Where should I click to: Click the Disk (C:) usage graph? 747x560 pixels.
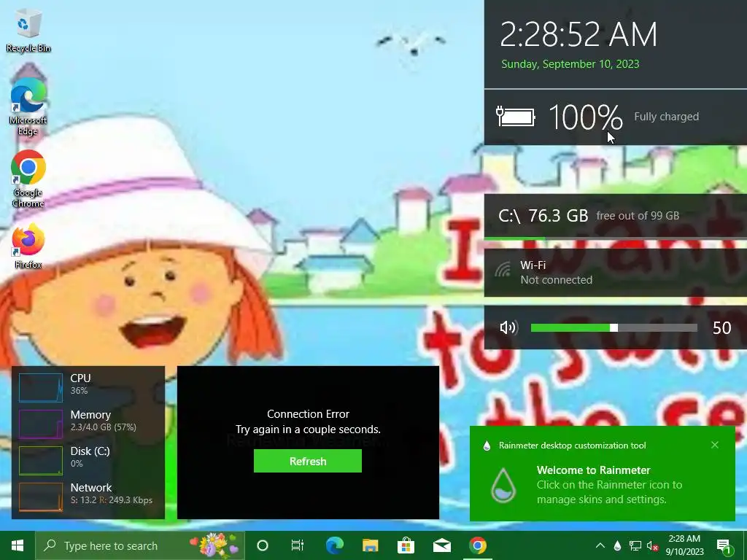41,461
